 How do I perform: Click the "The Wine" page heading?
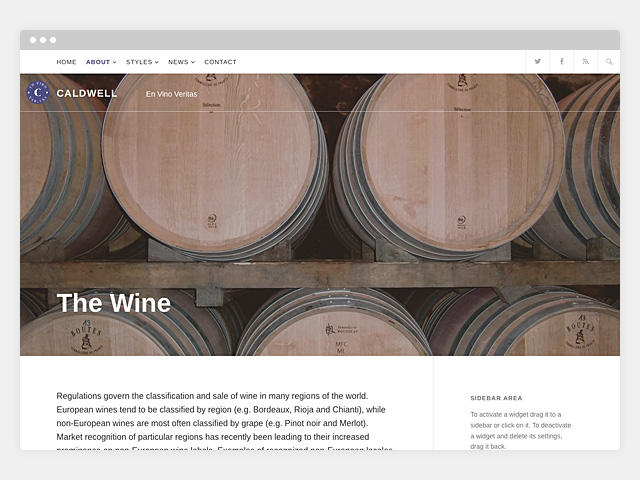(114, 303)
